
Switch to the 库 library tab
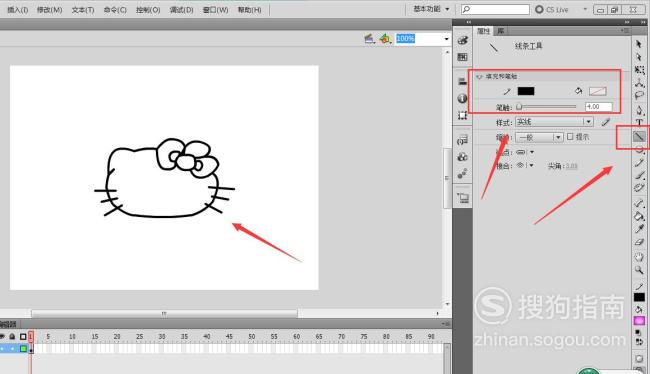tap(500, 31)
